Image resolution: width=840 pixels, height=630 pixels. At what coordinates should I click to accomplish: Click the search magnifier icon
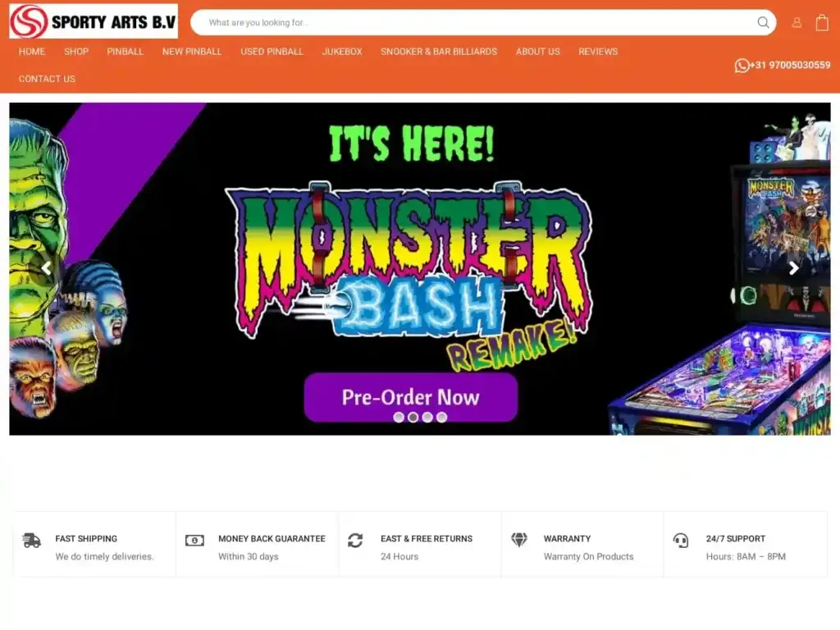[763, 22]
